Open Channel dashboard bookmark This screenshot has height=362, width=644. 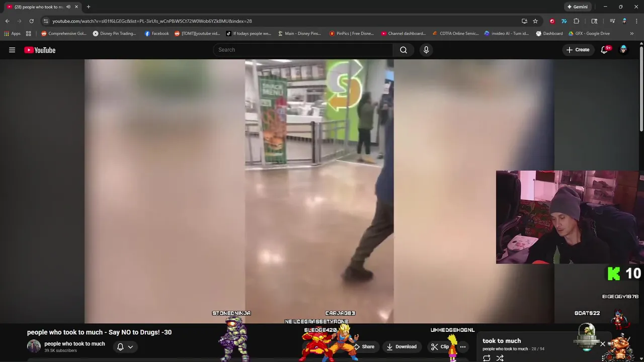pyautogui.click(x=403, y=34)
